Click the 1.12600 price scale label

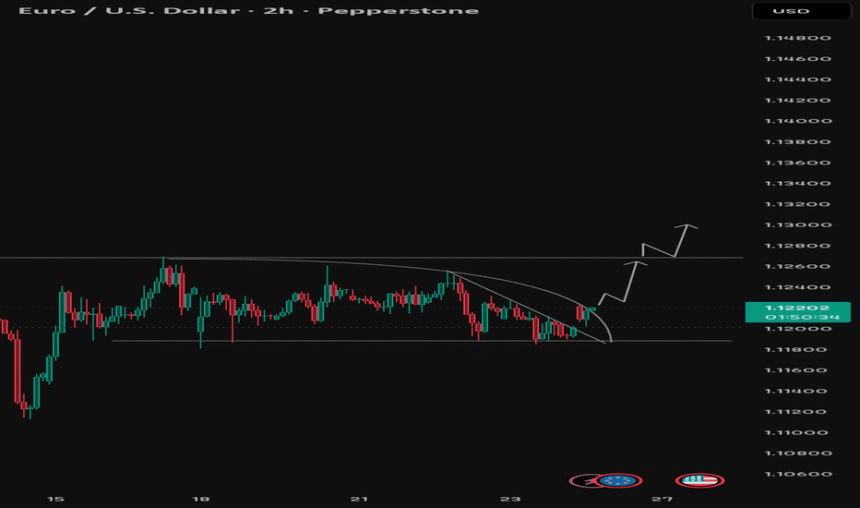pyautogui.click(x=798, y=267)
